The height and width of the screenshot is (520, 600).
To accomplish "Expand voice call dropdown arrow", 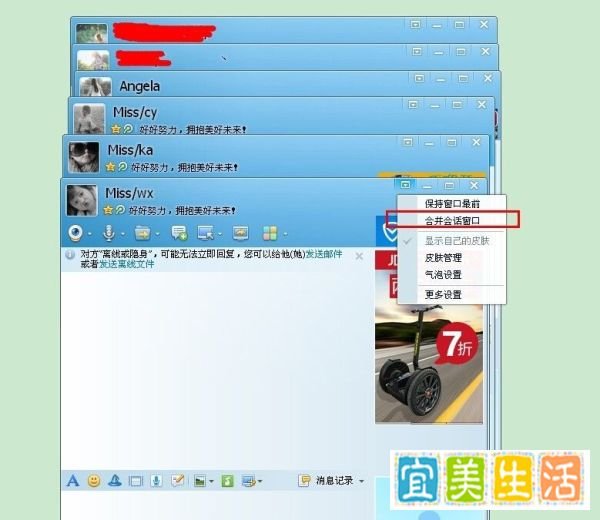I will [x=123, y=234].
